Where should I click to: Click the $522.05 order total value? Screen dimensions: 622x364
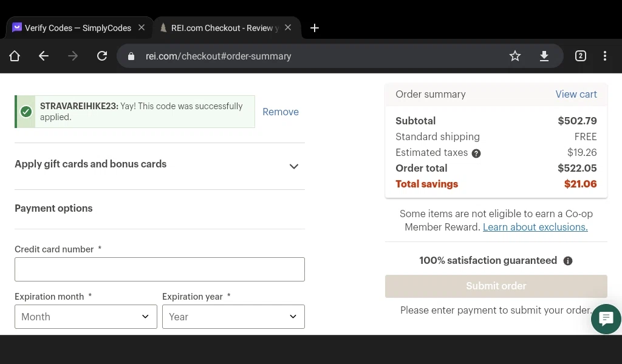577,168
